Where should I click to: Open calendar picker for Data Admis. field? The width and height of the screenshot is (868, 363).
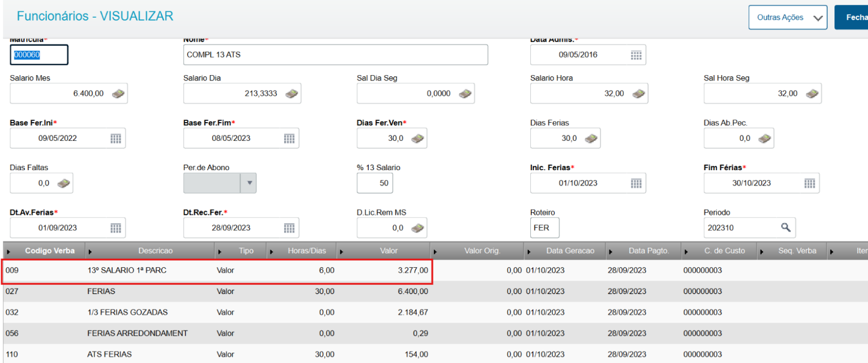(x=636, y=55)
